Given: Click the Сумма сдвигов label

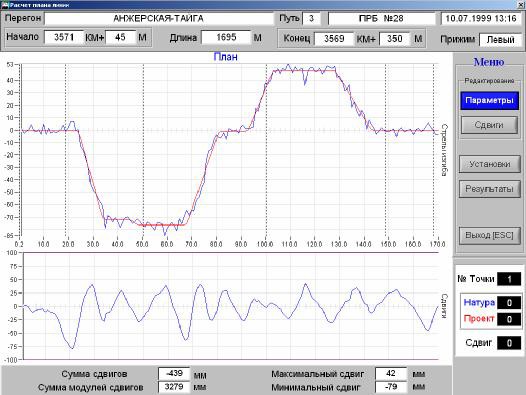Looking at the screenshot, I should [x=94, y=374].
